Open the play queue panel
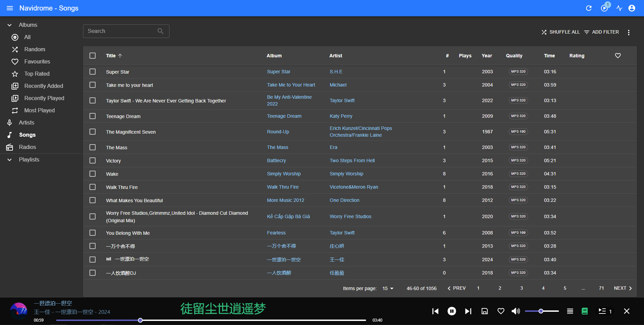 coord(605,311)
